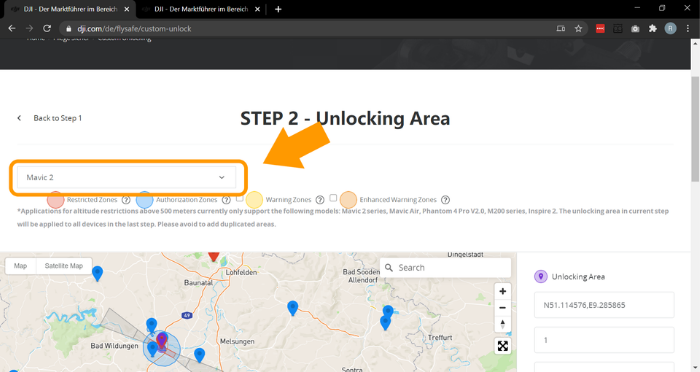Switch to the Map view tab
Image resolution: width=700 pixels, height=372 pixels.
click(21, 266)
